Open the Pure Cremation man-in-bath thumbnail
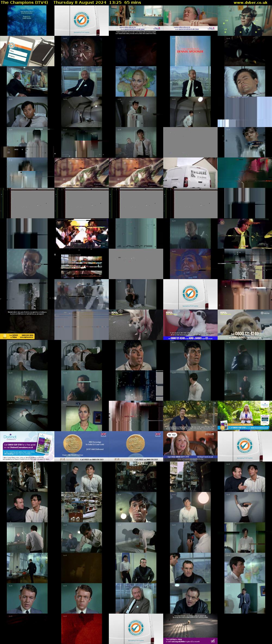Viewport: 272px width, 644px height. 190,21
